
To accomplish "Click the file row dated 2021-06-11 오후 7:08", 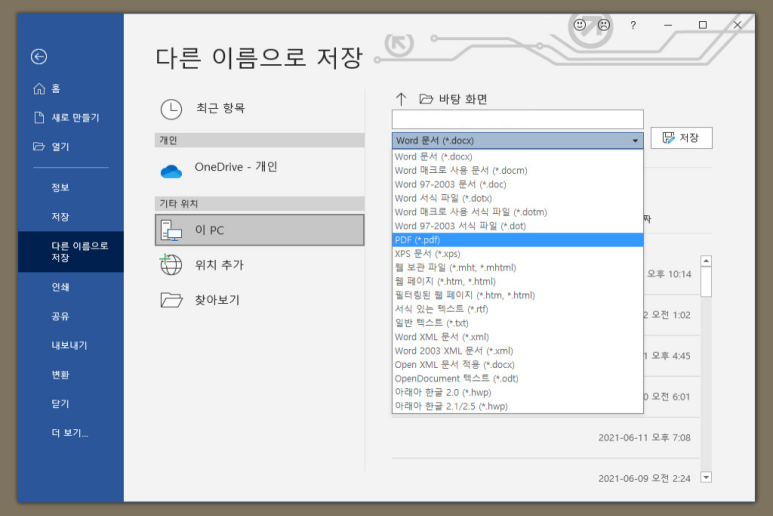I will click(546, 438).
